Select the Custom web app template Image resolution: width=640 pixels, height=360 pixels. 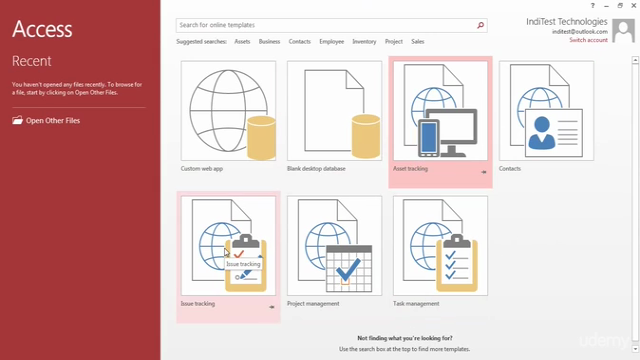point(228,111)
